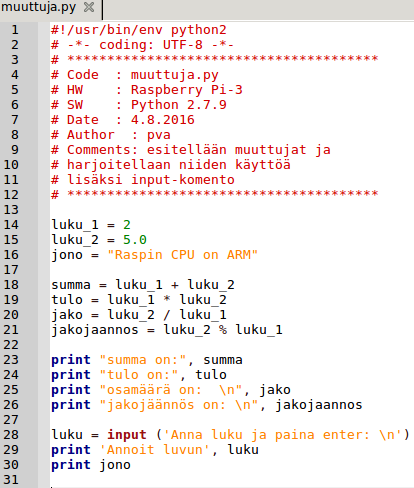Image resolution: width=414 pixels, height=488 pixels.
Task: Click the 'tulo = luku_1 * luku_2' line
Action: pos(139,300)
